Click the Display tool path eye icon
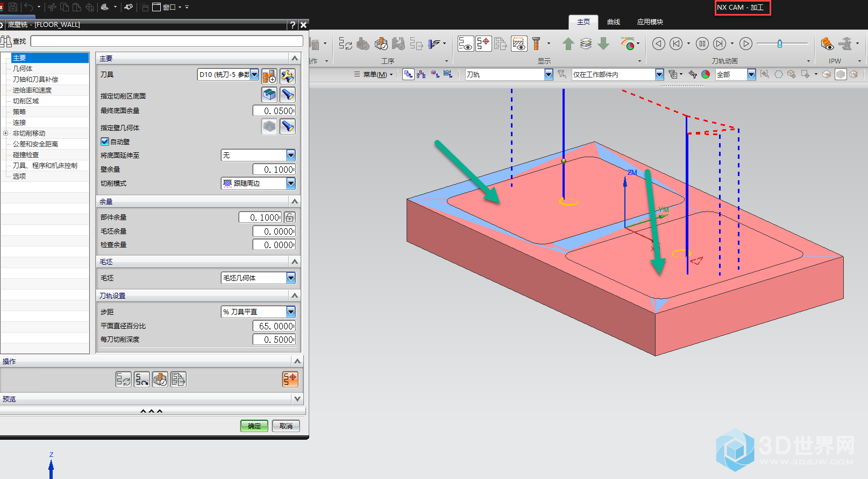The width and height of the screenshot is (868, 479). click(466, 44)
